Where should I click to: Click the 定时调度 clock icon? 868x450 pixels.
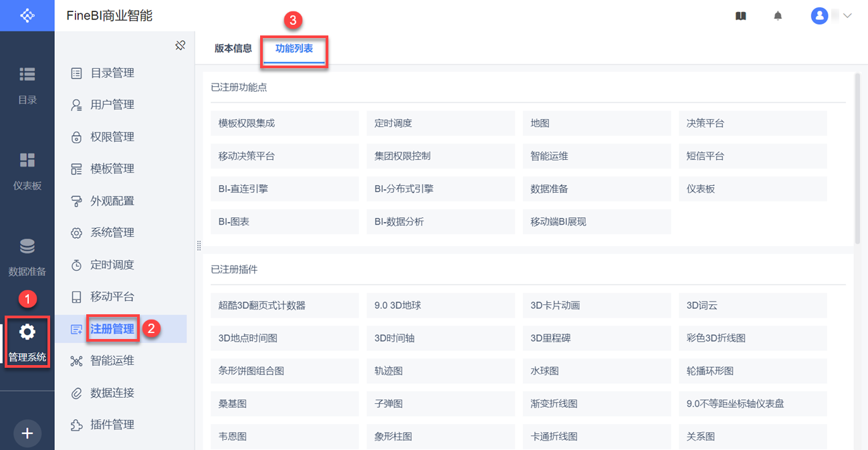coord(76,265)
